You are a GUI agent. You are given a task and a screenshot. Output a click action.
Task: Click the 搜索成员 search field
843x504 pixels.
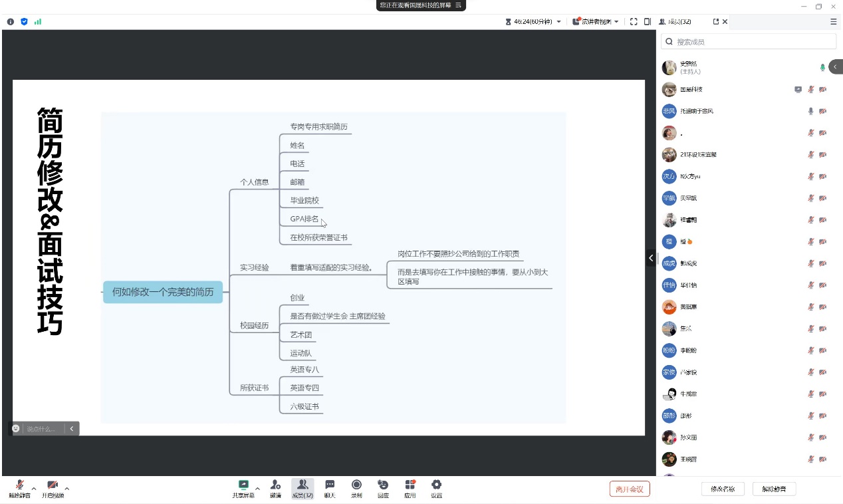(749, 42)
